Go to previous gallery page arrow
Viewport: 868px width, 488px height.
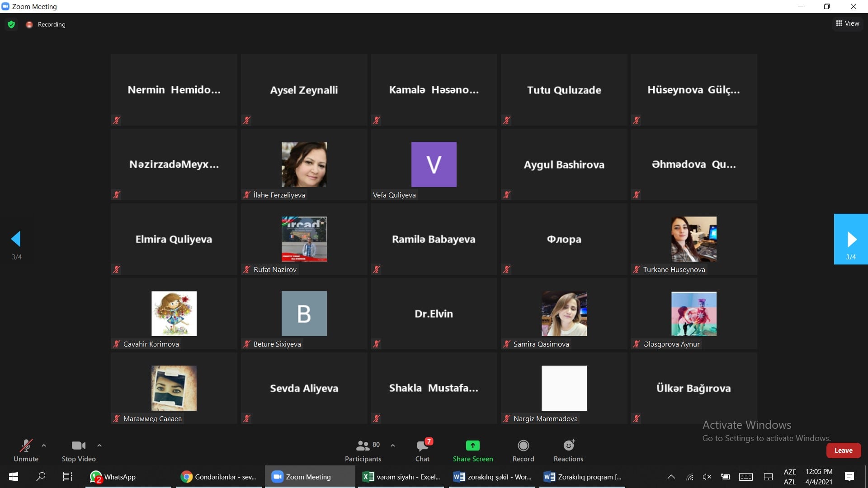[x=16, y=239]
